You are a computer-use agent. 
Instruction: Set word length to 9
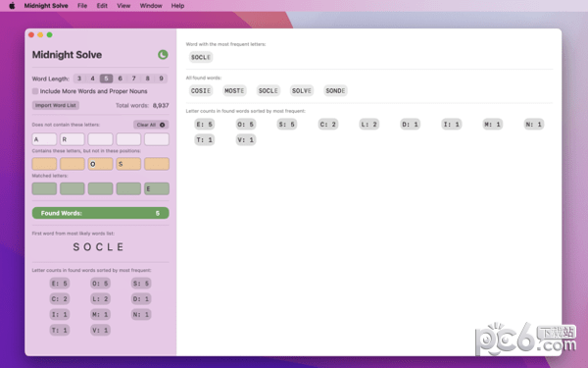click(x=162, y=79)
